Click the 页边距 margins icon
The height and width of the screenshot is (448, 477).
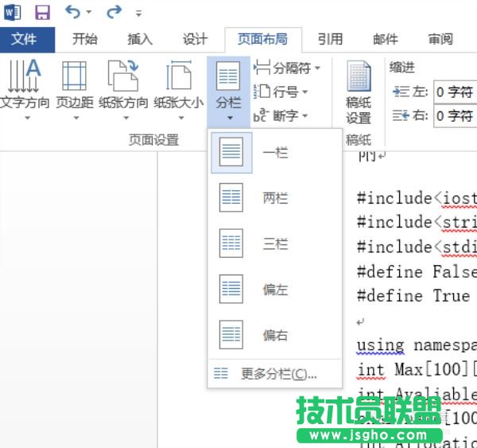(74, 76)
